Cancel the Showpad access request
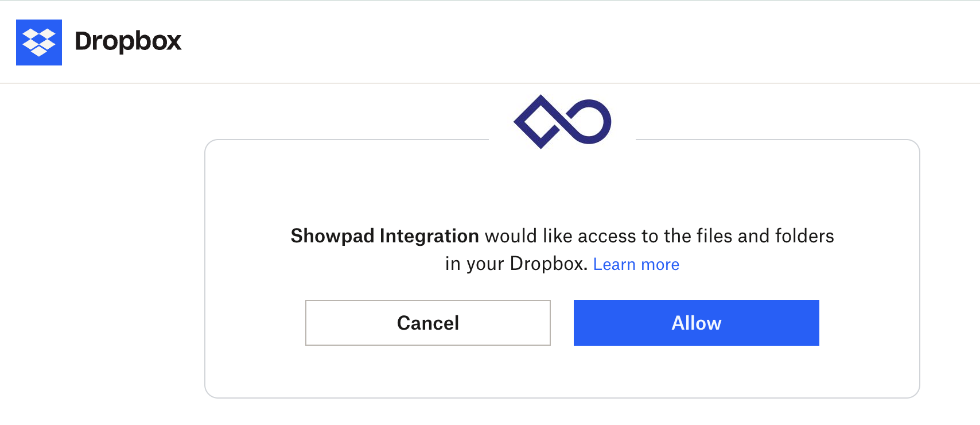The image size is (980, 425). click(x=428, y=323)
